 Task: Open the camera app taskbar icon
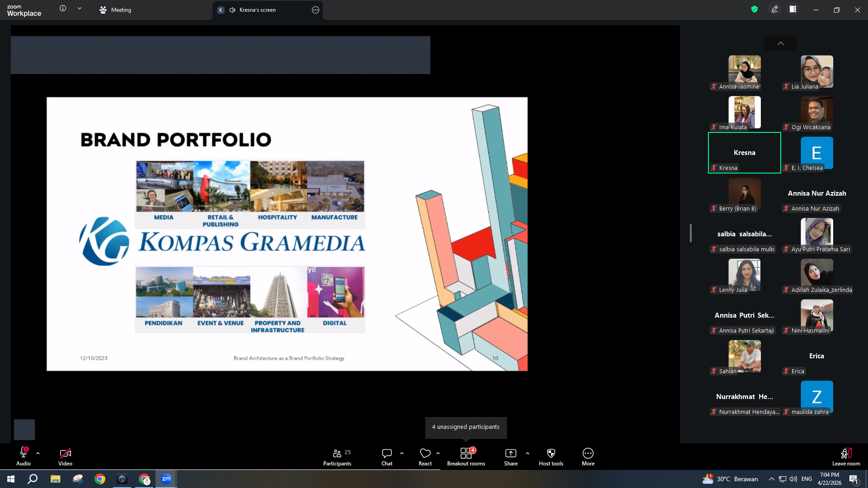point(122,479)
